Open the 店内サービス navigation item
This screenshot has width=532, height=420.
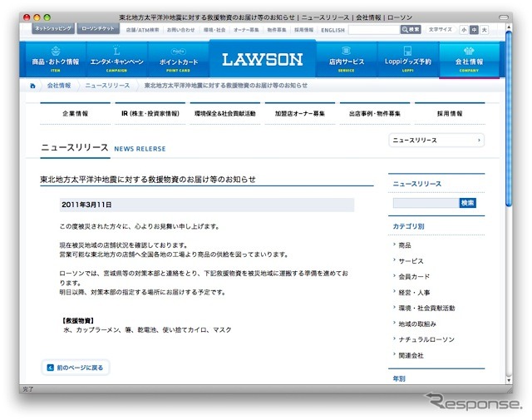point(346,60)
